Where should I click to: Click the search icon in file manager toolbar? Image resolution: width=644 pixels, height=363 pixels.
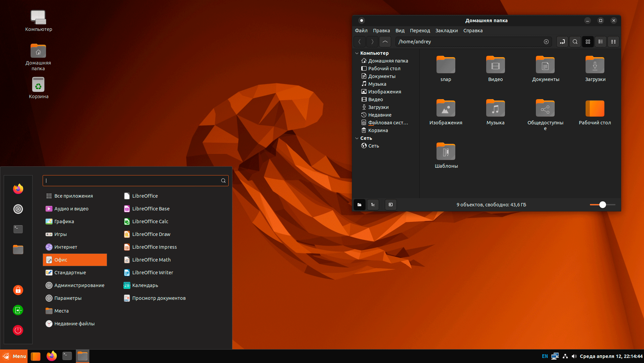[575, 42]
